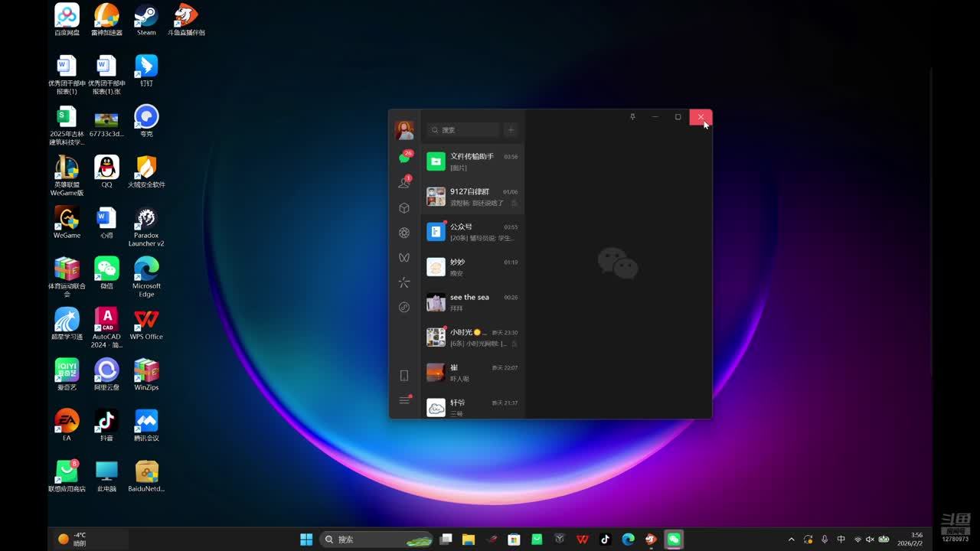Open Moments shutter icon in WeChat sidebar
Image resolution: width=980 pixels, height=551 pixels.
[x=404, y=233]
